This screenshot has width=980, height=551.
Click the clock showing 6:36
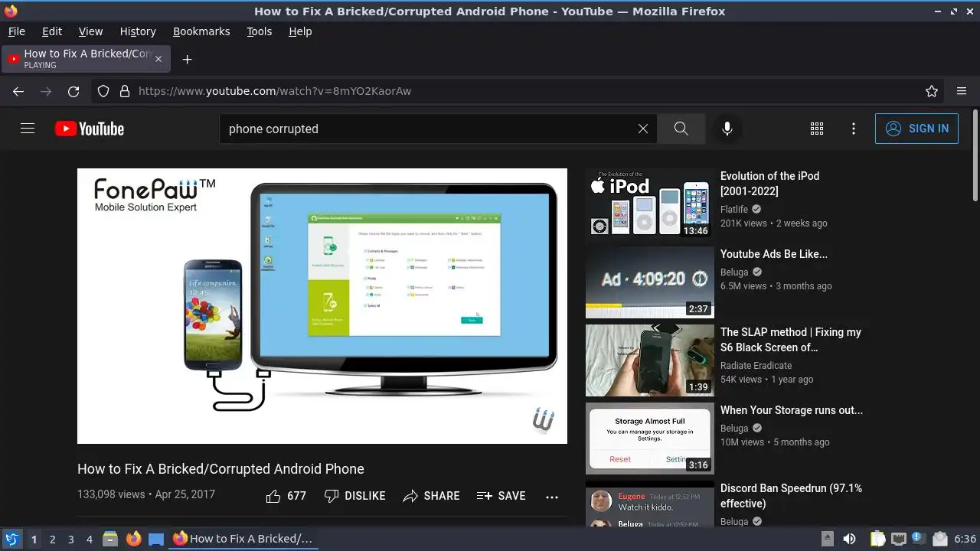965,539
